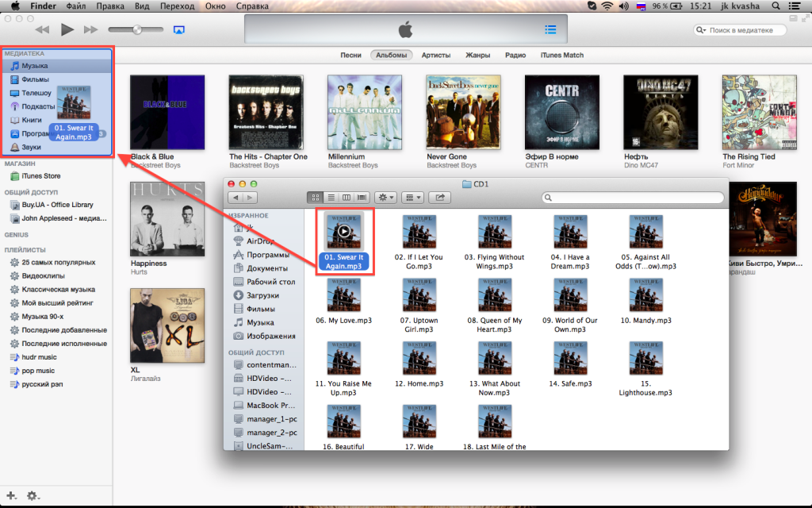The image size is (812, 508).
Task: Click the add playlist plus button
Action: click(11, 496)
